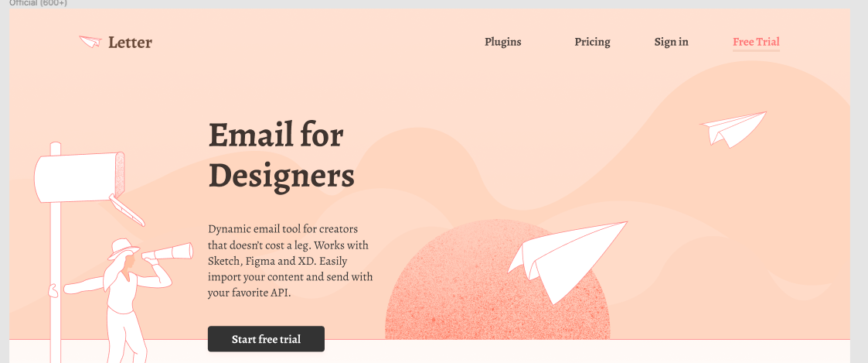The height and width of the screenshot is (363, 868).
Task: Select the open mailbox door flap
Action: pyautogui.click(x=128, y=210)
